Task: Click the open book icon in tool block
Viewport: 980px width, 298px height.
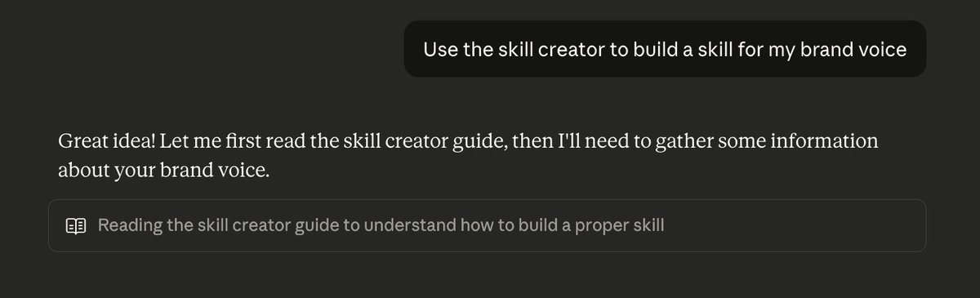Action: [76, 226]
